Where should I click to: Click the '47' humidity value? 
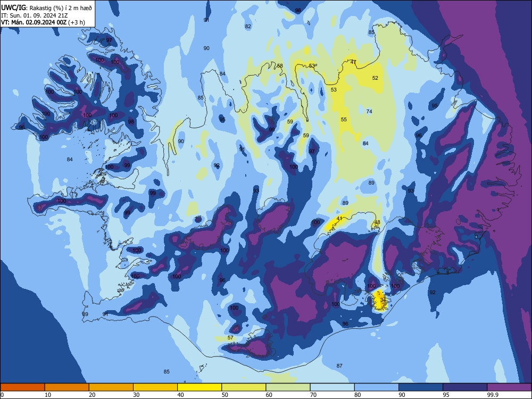pos(353,62)
